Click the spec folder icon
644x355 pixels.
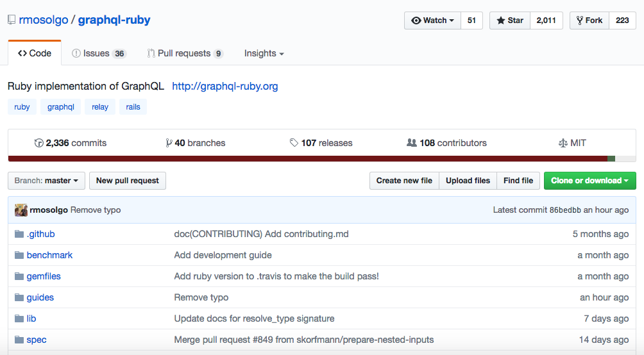click(19, 340)
